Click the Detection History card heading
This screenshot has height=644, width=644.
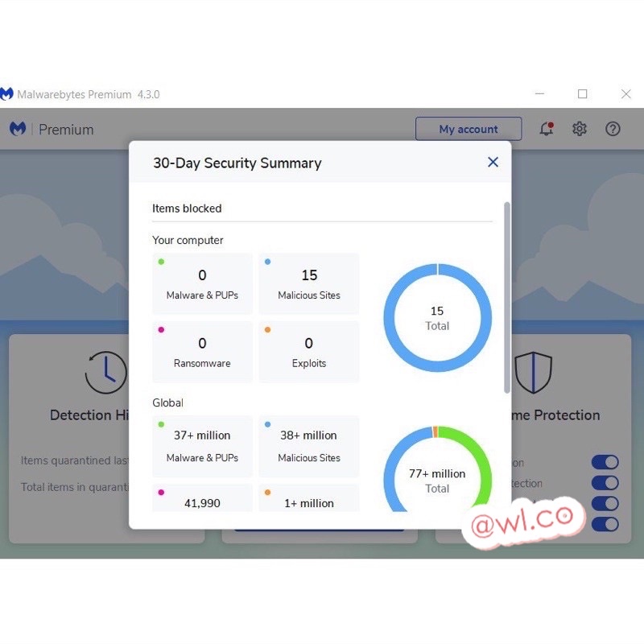click(89, 415)
